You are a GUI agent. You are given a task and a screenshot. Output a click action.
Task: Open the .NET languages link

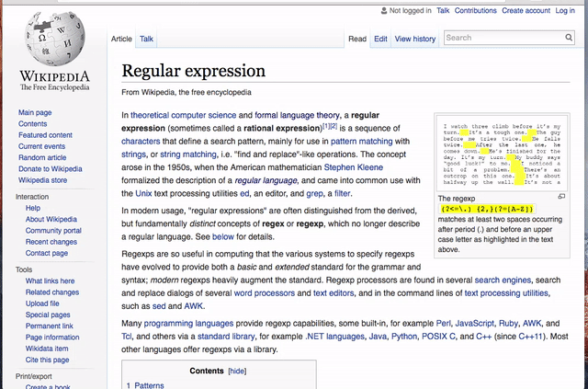point(334,337)
